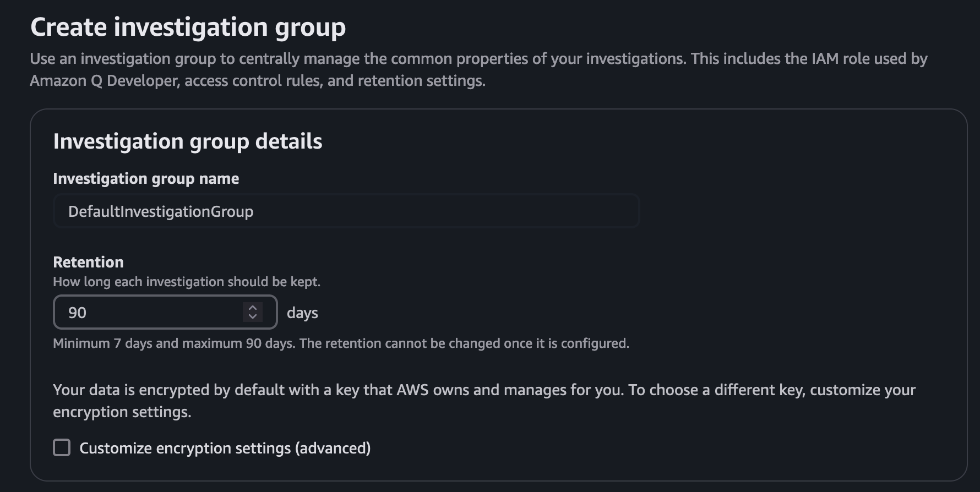This screenshot has width=980, height=492.
Task: Click the Investigation group name label
Action: [146, 178]
